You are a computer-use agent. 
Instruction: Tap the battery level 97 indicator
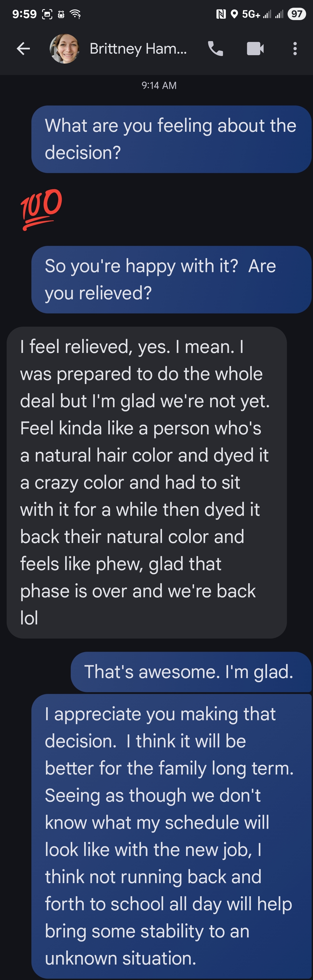tap(297, 14)
